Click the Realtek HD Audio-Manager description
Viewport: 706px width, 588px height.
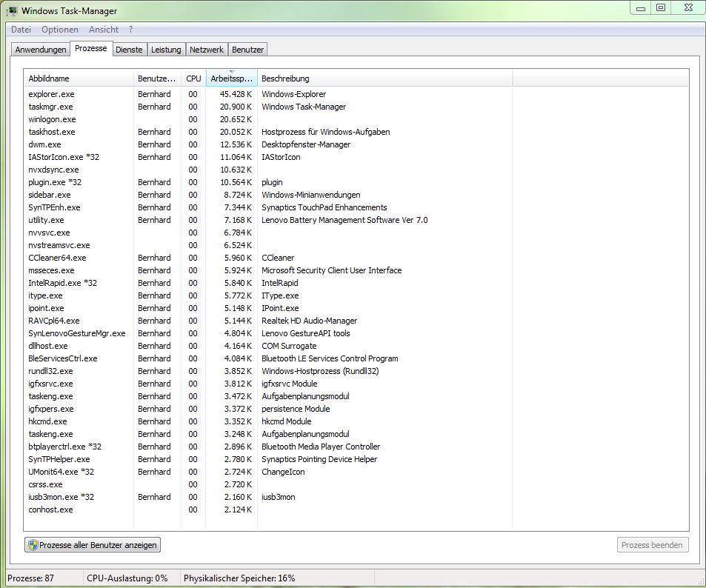(x=310, y=321)
